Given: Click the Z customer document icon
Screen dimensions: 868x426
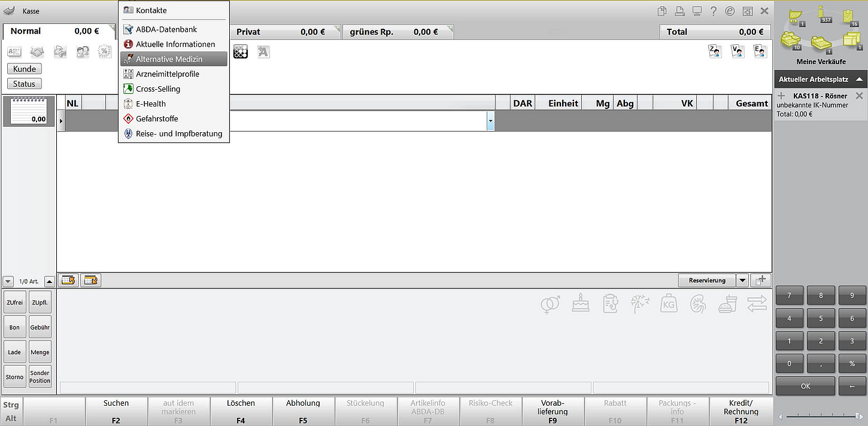Looking at the screenshot, I should tap(715, 51).
